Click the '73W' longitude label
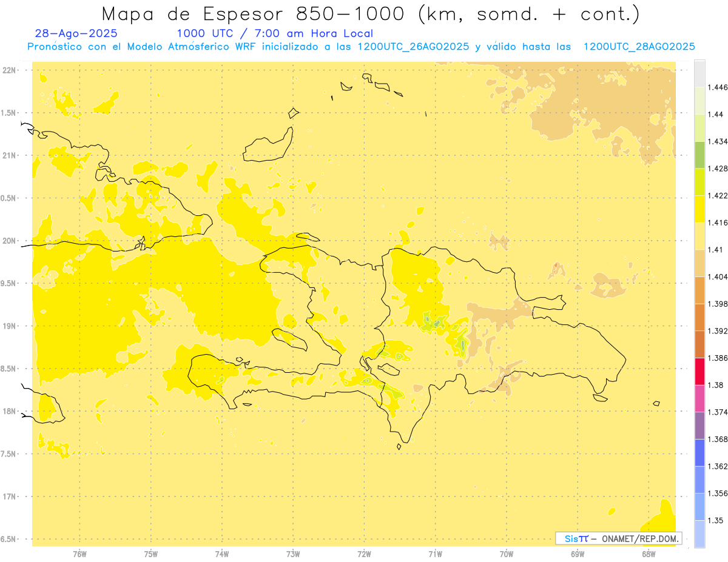 click(x=293, y=555)
